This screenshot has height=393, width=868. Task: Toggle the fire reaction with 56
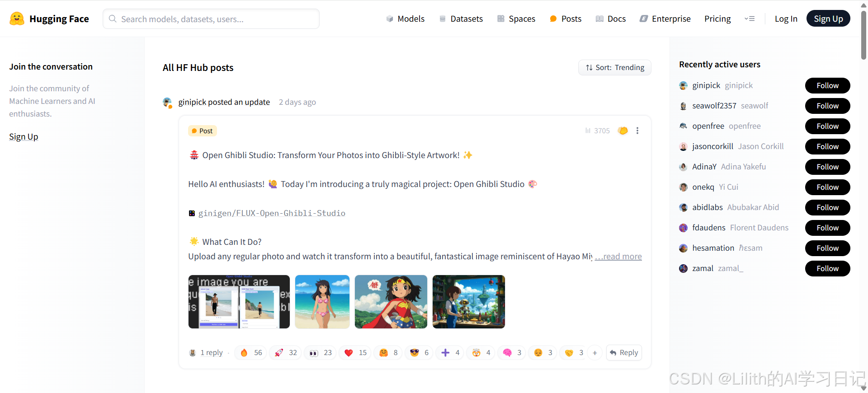click(x=251, y=353)
